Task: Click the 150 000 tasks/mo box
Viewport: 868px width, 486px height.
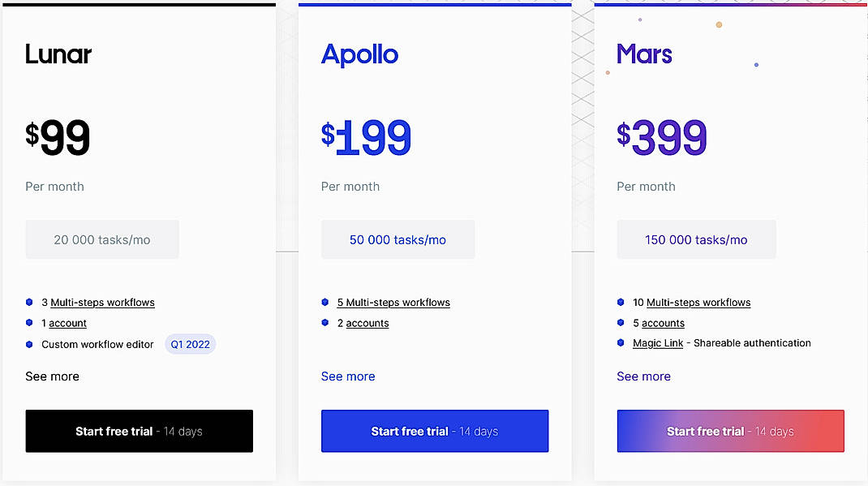Action: [696, 239]
